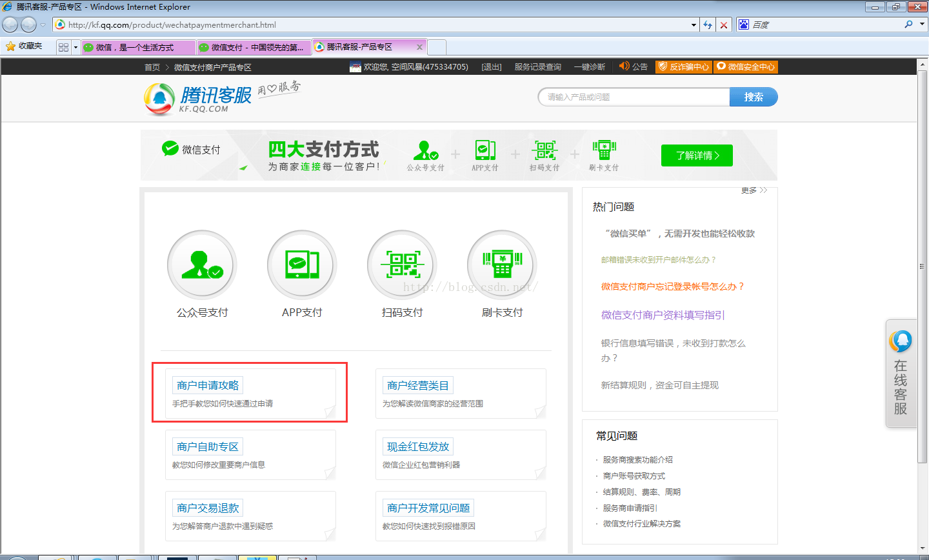Open 银行信息填写错误，未收到打款怎么办 question
Screen dimensions: 929x560
(x=673, y=350)
